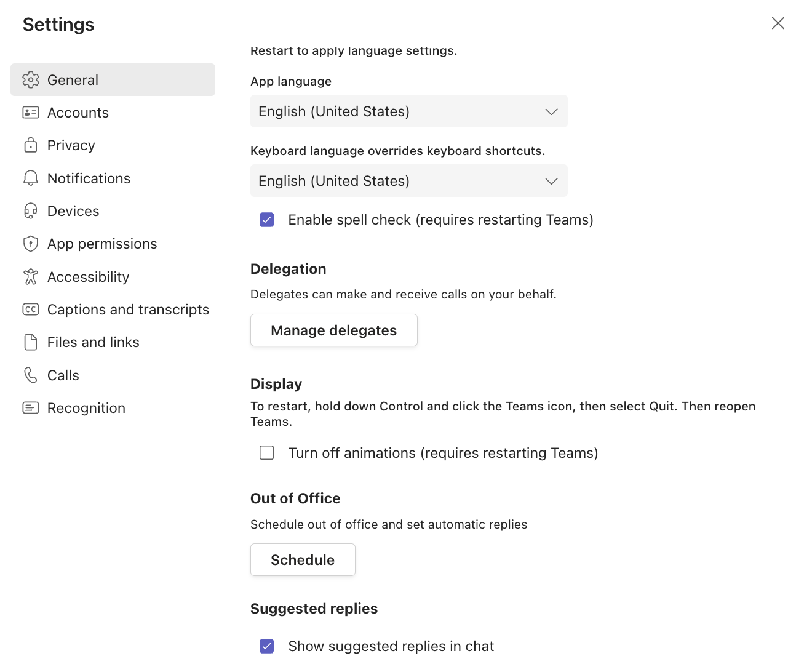Click the Out of Office Schedule button

click(303, 560)
